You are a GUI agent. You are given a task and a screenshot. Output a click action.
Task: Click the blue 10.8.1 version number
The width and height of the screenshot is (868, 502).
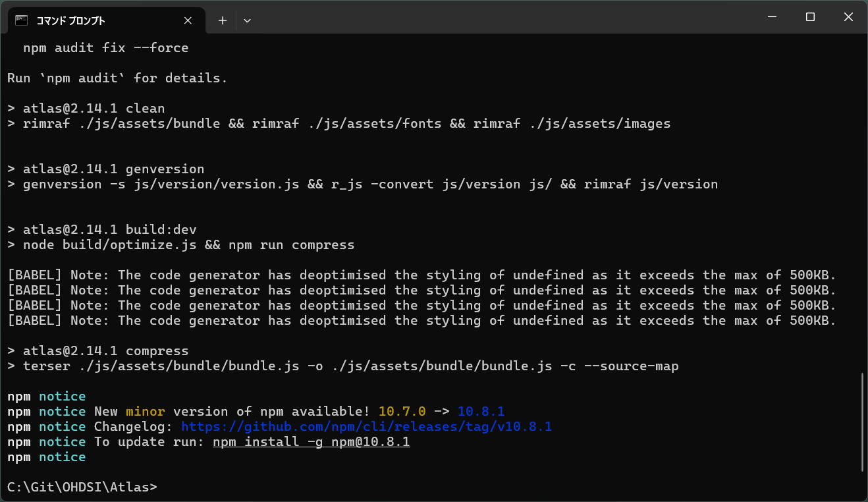[481, 412]
